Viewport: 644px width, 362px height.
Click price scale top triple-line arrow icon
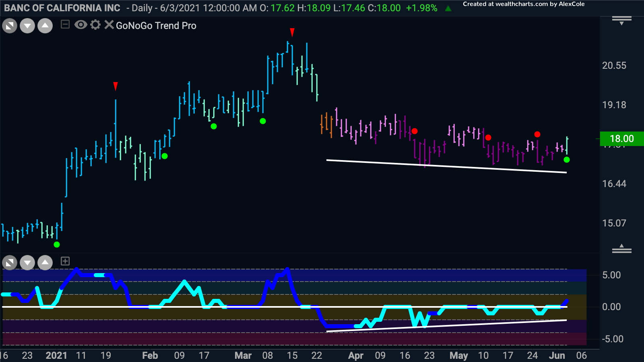(x=622, y=21)
